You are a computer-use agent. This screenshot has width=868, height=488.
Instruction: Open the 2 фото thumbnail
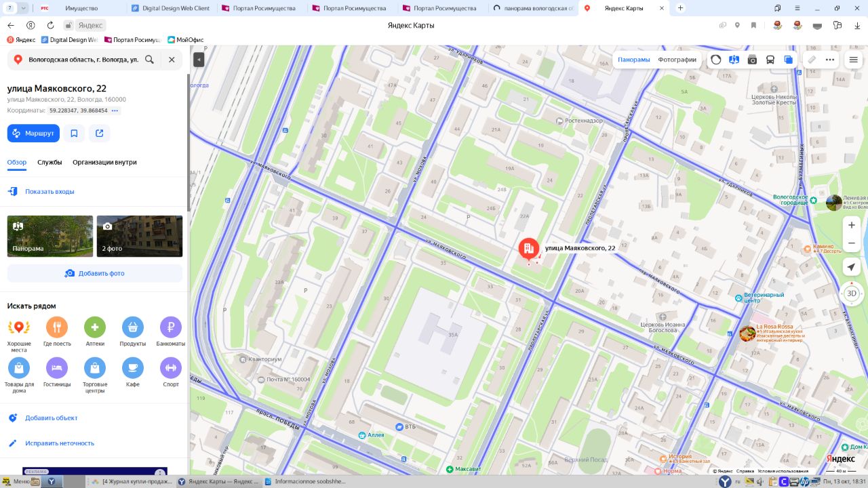[x=140, y=236]
